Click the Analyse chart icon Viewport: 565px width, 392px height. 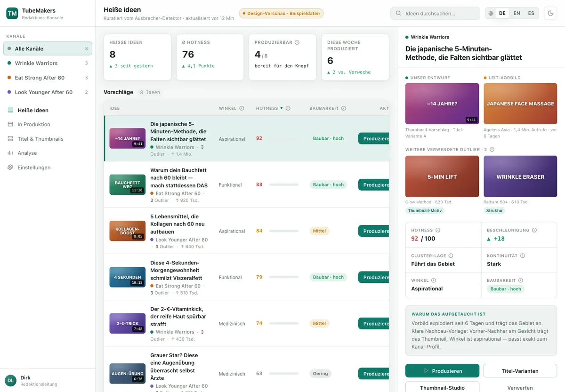tap(10, 153)
